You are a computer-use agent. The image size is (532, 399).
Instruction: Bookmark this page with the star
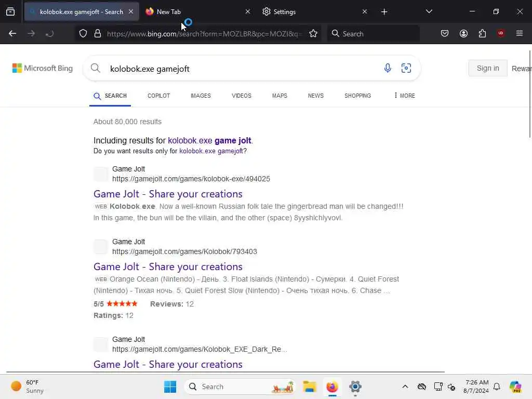click(x=313, y=34)
